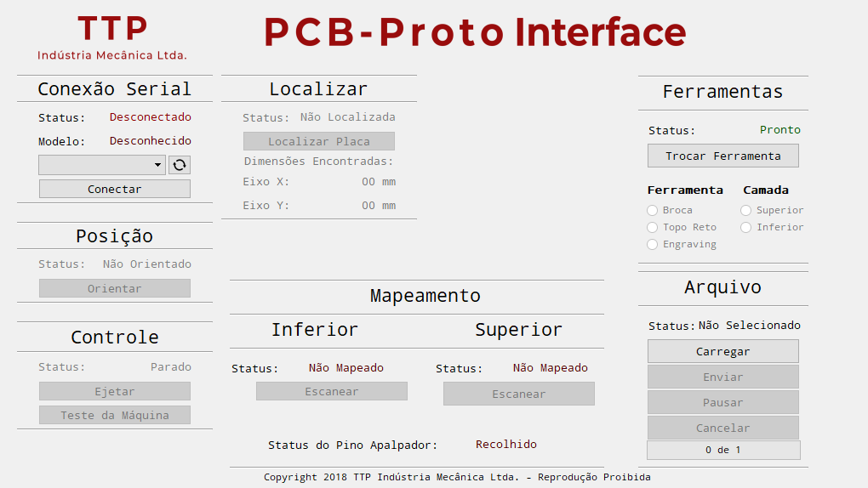Click the 'Ferramentas' heading
868x488 pixels.
click(723, 91)
